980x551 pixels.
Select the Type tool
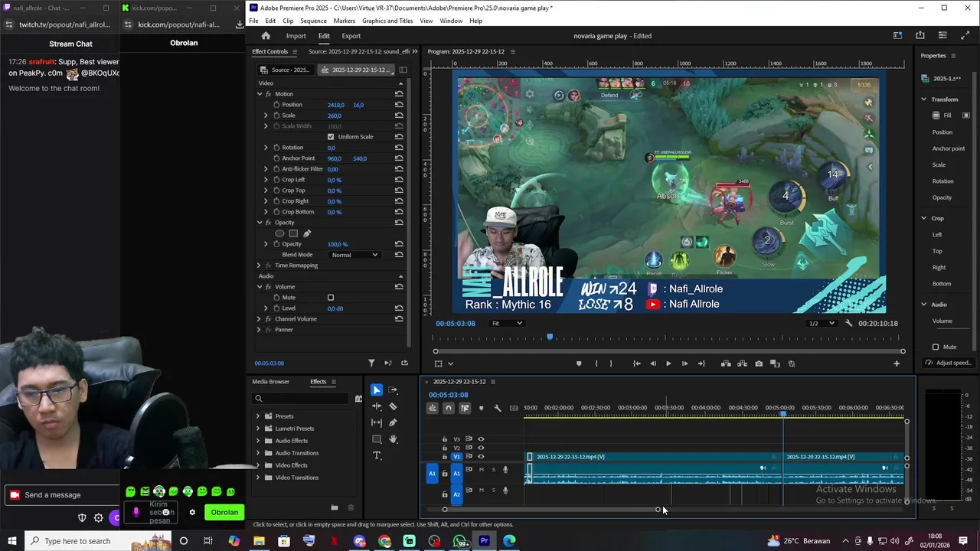click(377, 455)
